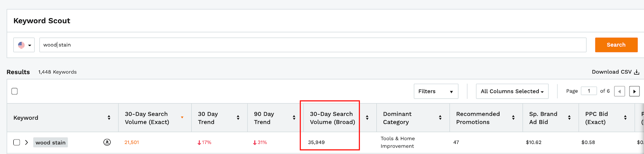Open the US flag marketplace dropdown
Viewport: 644px width, 154px height.
pyautogui.click(x=24, y=45)
